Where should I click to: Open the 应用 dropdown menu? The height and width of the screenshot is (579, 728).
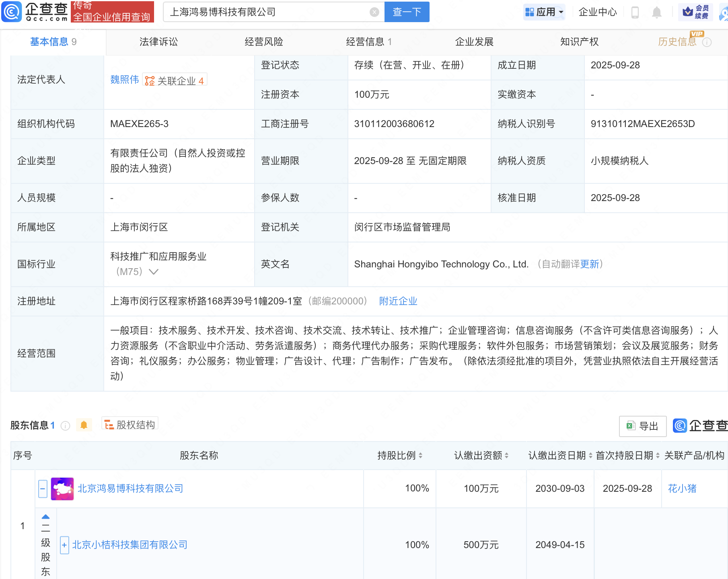coord(544,12)
